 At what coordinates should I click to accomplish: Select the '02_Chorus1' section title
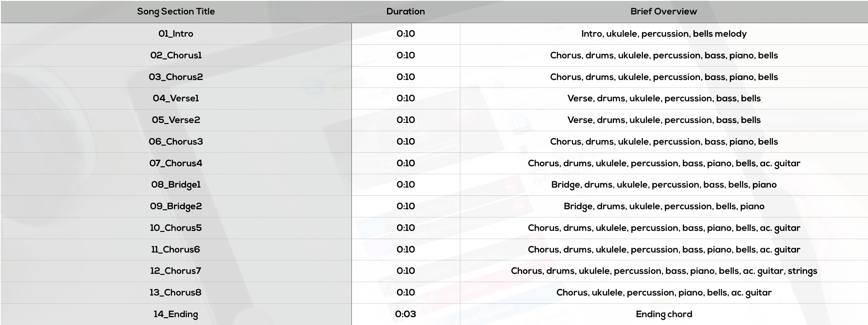[176, 55]
